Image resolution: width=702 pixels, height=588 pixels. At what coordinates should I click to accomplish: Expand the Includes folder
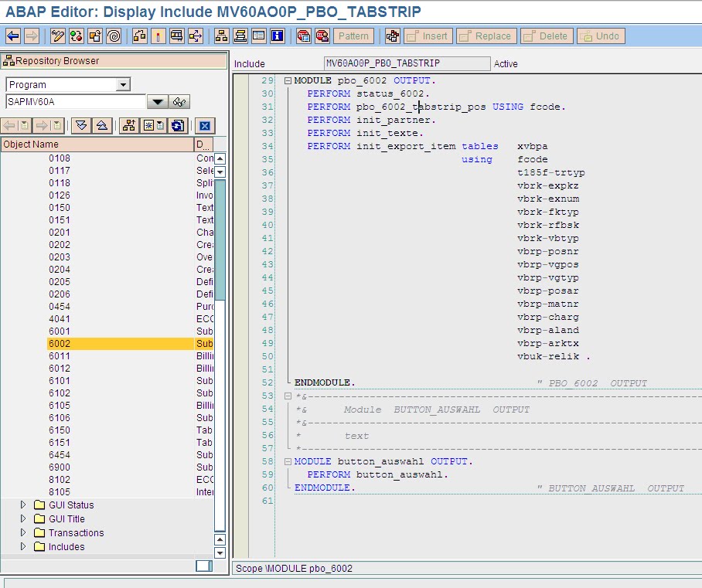coord(22,546)
